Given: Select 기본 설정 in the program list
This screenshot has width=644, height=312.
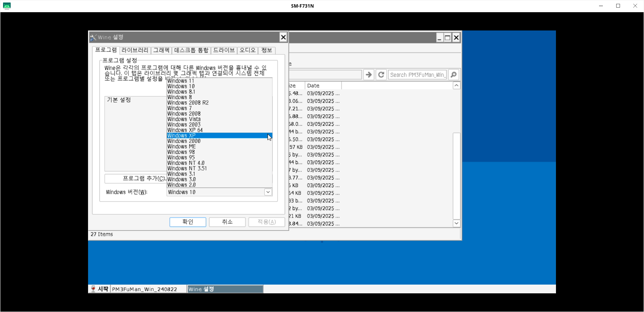Looking at the screenshot, I should (119, 100).
